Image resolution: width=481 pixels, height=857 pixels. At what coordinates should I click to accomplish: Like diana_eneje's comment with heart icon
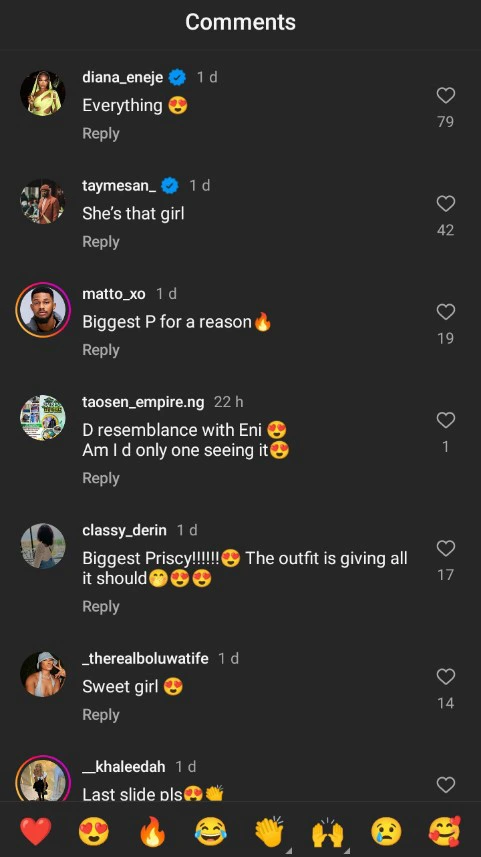(x=445, y=96)
